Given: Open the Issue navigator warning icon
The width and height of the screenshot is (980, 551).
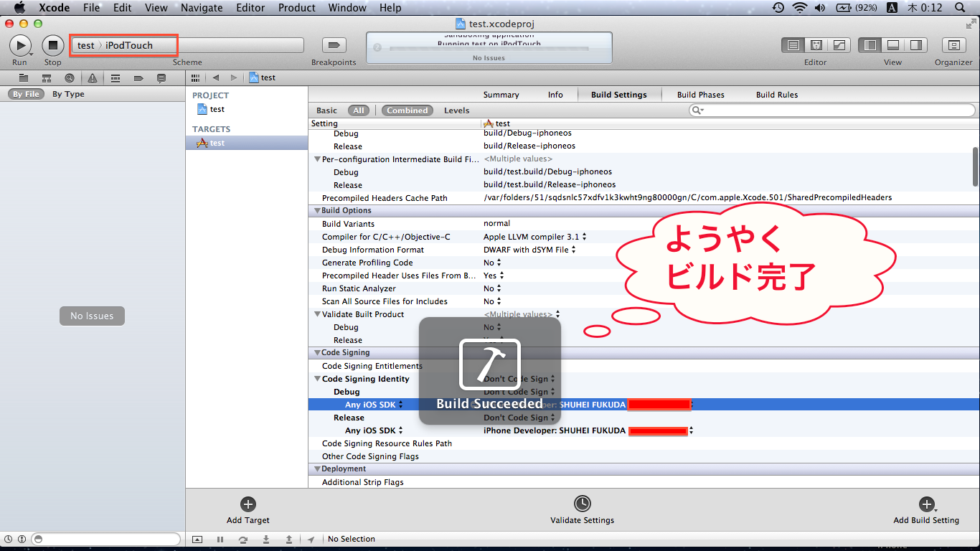Looking at the screenshot, I should tap(93, 78).
